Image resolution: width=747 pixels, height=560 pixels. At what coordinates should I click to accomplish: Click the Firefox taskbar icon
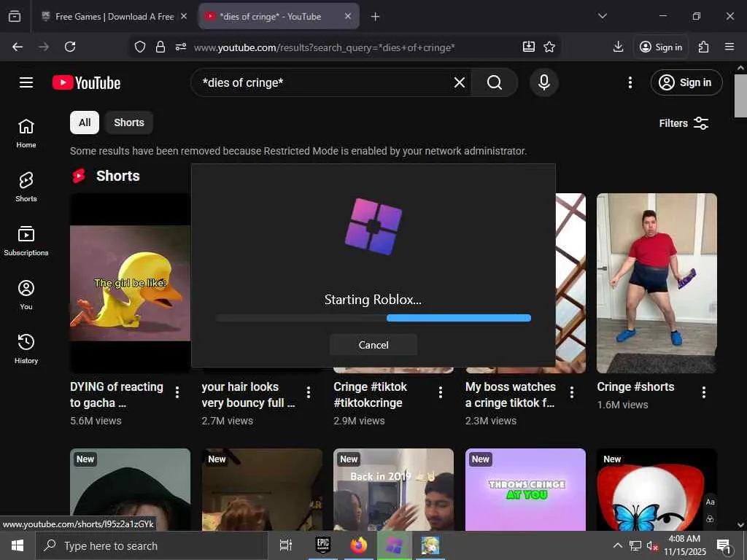click(359, 545)
